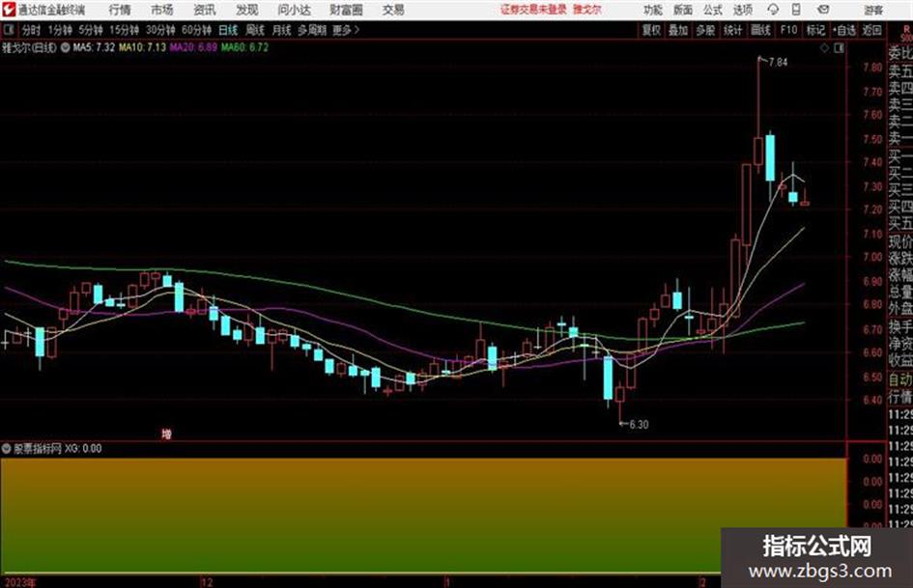This screenshot has height=588, width=913.
Task: Expand the 更多 periods list
Action: 346,30
